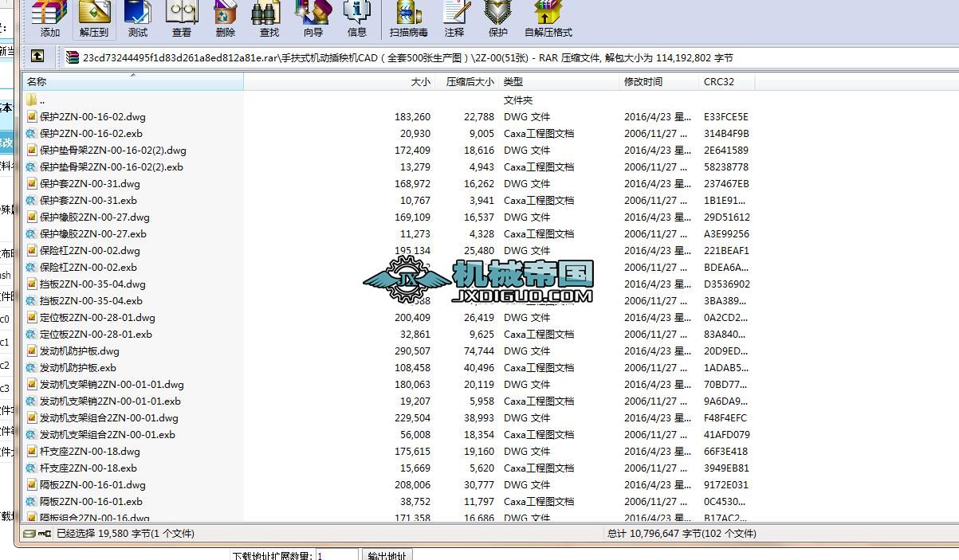This screenshot has height=560, width=959.
Task: Click the up-one-level arrow button
Action: pyautogui.click(x=37, y=57)
